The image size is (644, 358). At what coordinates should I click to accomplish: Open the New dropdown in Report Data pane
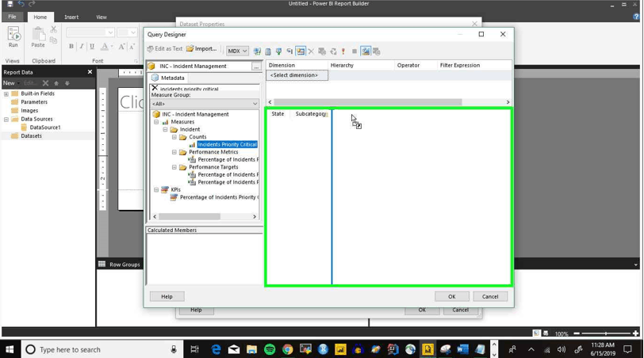click(x=11, y=83)
